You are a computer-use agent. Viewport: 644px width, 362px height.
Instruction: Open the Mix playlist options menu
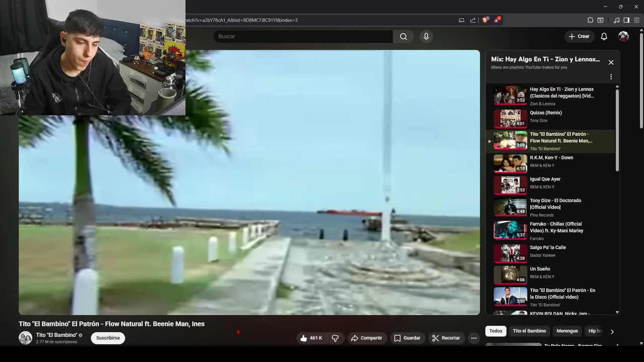click(611, 77)
